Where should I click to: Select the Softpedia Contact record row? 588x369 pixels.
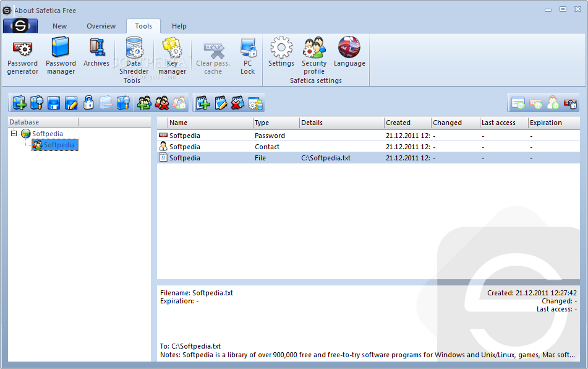point(369,147)
